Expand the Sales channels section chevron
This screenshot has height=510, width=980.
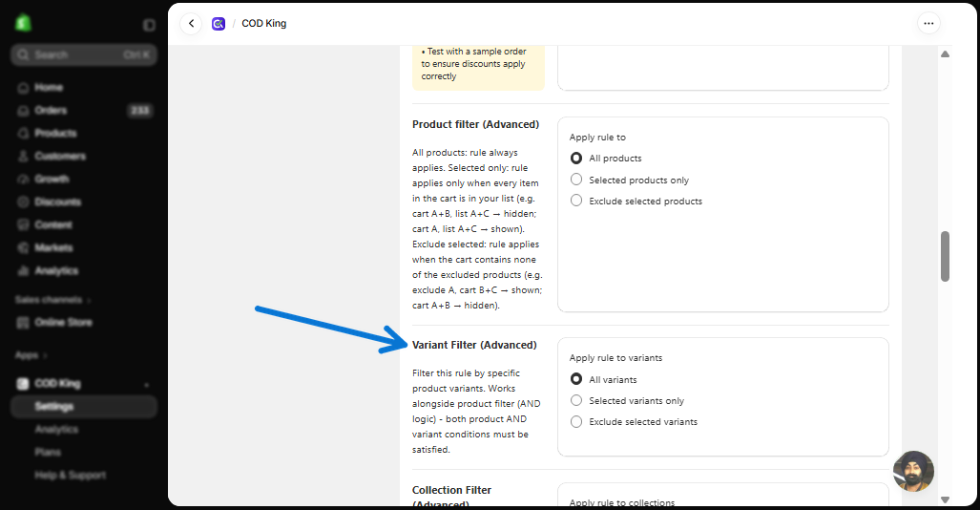90,301
